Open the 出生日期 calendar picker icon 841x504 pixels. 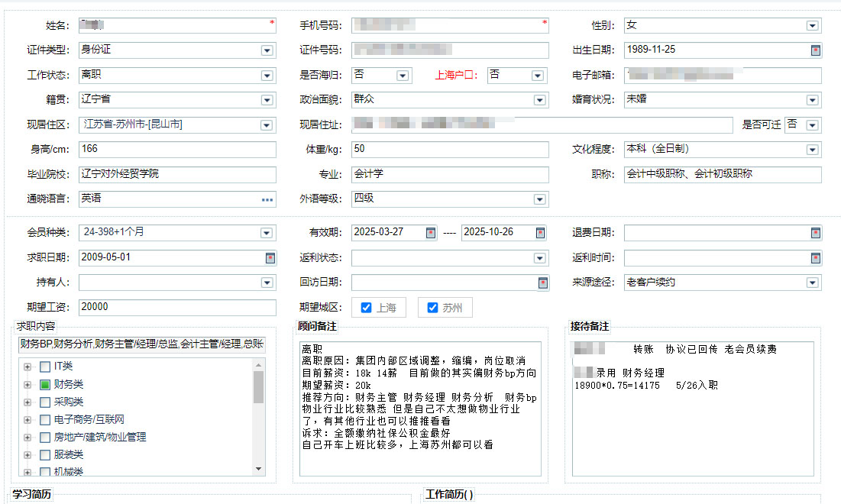click(x=815, y=50)
